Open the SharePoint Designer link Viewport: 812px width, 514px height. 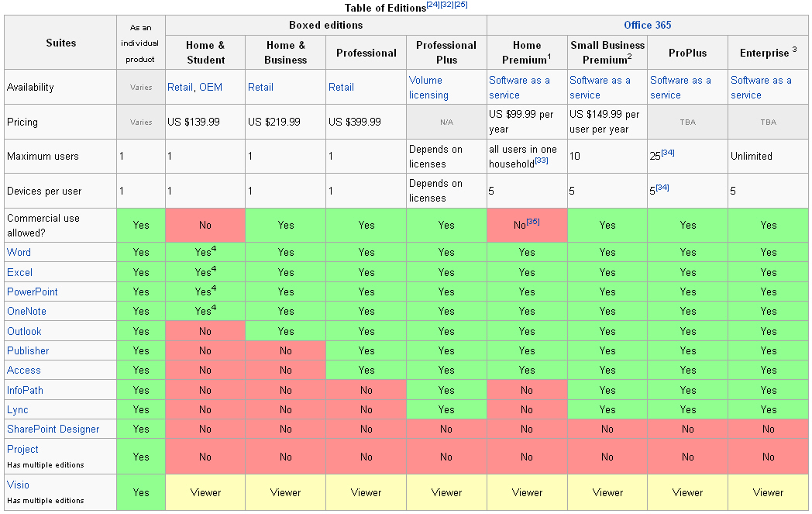tap(53, 429)
